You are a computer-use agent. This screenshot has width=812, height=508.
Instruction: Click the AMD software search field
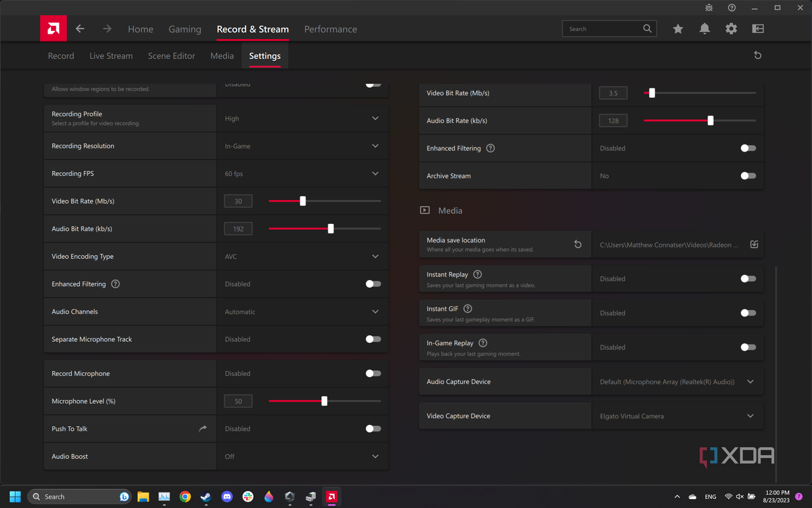coord(609,29)
